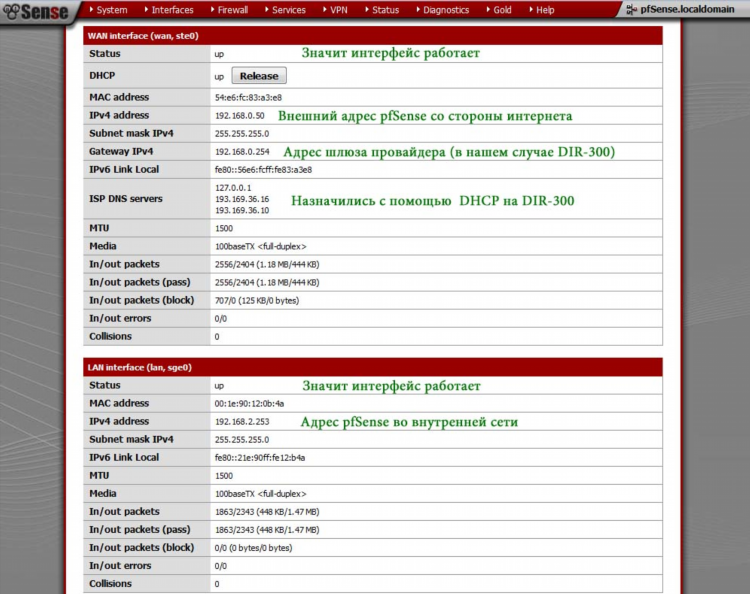This screenshot has width=750, height=594.
Task: Open the Diagnostics menu
Action: click(442, 10)
